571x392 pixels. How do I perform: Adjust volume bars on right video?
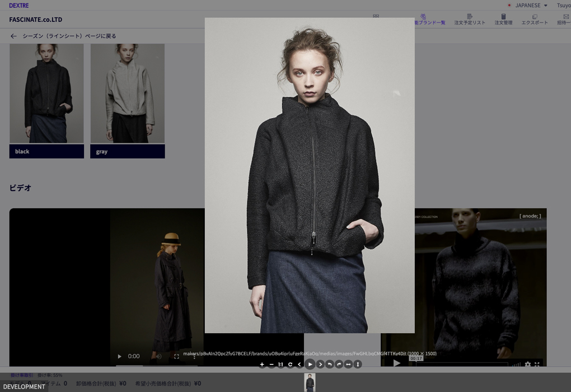pyautogui.click(x=516, y=364)
